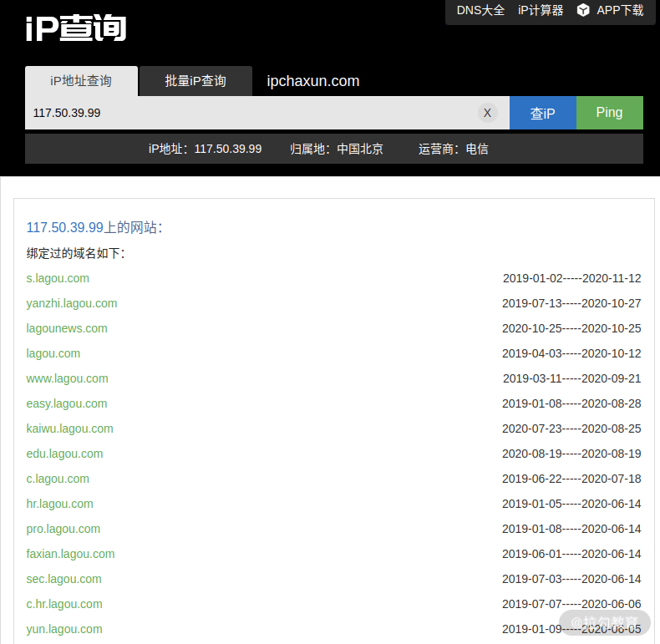This screenshot has width=660, height=644.
Task: Click 运营商：电信 result text
Action: point(454,149)
